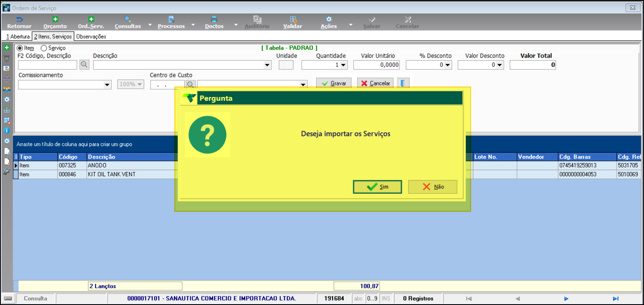The width and height of the screenshot is (644, 305).
Task: Open the Quantidade dropdown arrow
Action: click(x=343, y=65)
